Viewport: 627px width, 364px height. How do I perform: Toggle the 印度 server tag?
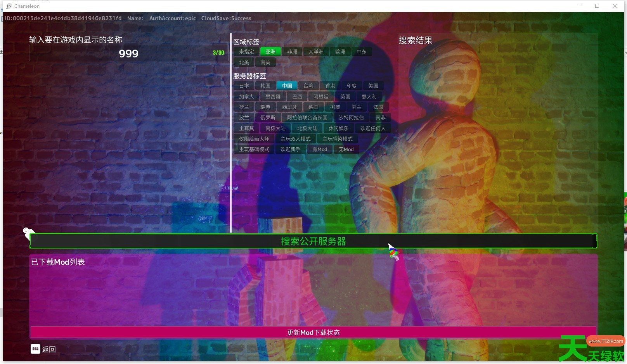pyautogui.click(x=352, y=86)
